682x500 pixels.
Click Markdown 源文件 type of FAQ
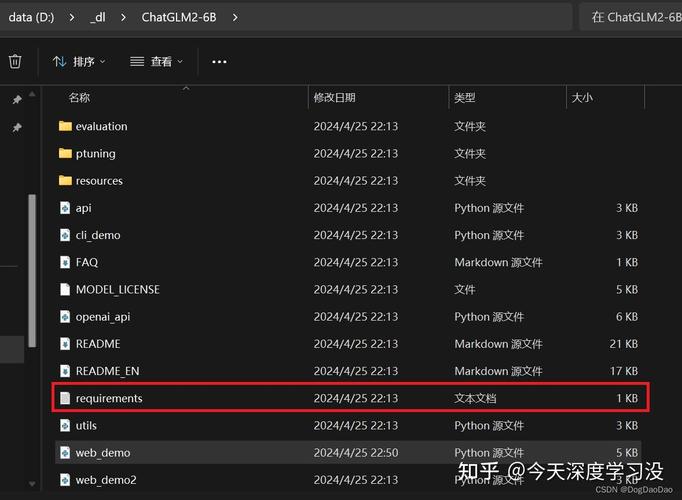(498, 262)
